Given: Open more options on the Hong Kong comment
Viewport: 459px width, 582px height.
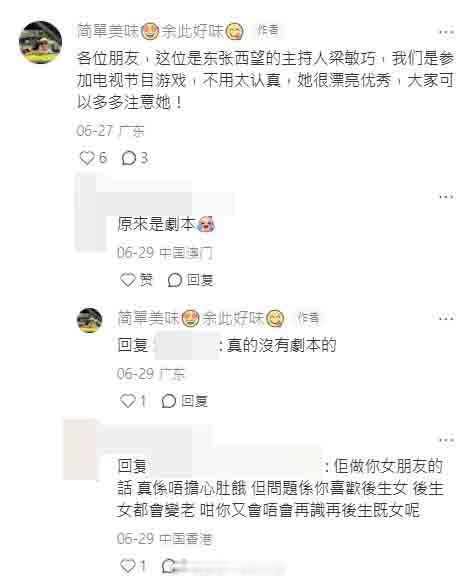Looking at the screenshot, I should 446,440.
